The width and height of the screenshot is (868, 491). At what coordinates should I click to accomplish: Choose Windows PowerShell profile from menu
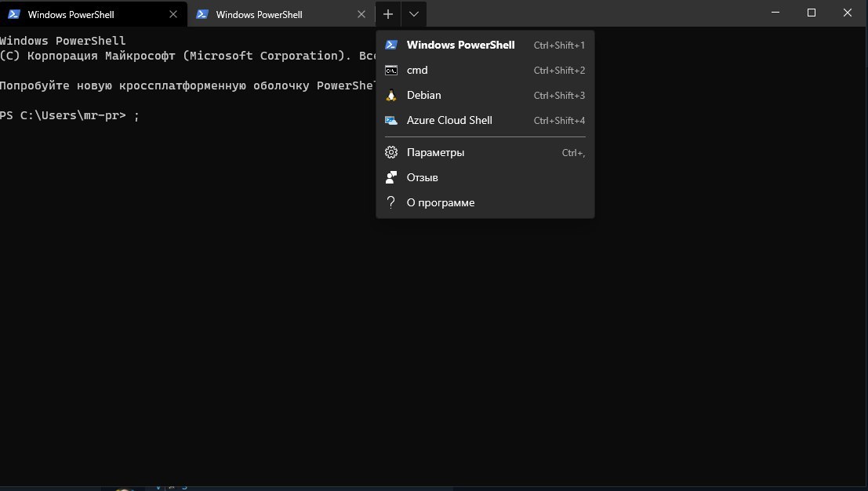(x=485, y=45)
